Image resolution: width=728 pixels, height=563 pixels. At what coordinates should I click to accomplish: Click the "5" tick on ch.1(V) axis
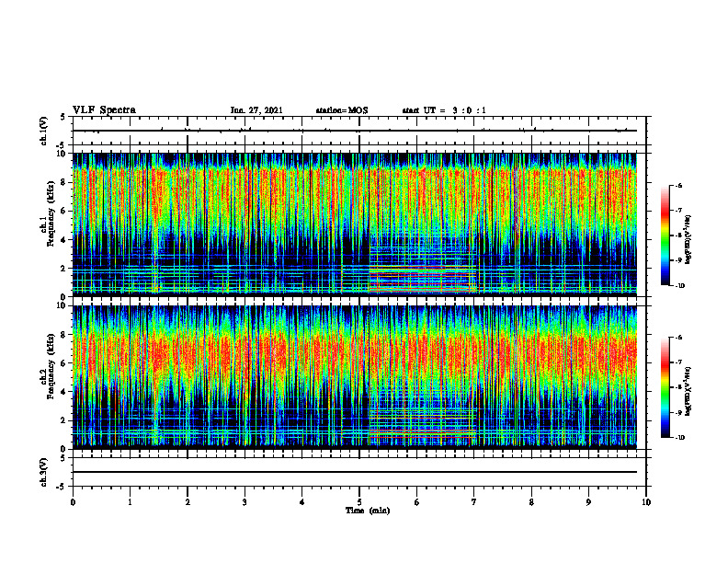tap(63, 117)
